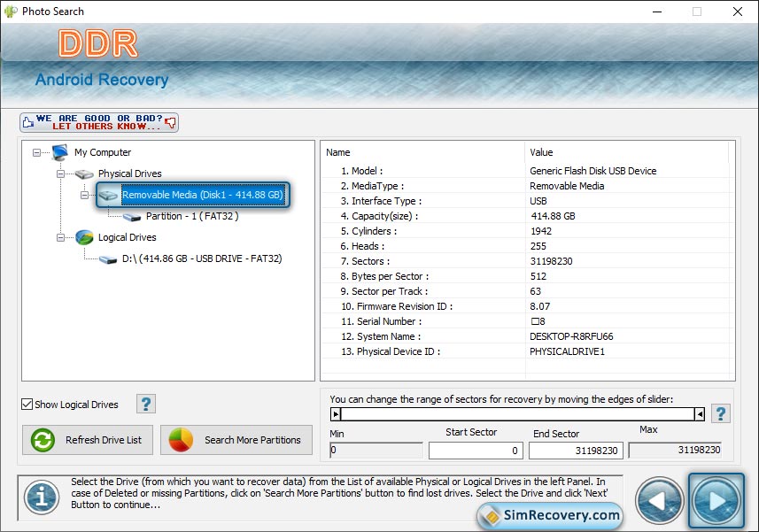The image size is (759, 532).
Task: Click the SimRecovery.com badge
Action: click(549, 515)
